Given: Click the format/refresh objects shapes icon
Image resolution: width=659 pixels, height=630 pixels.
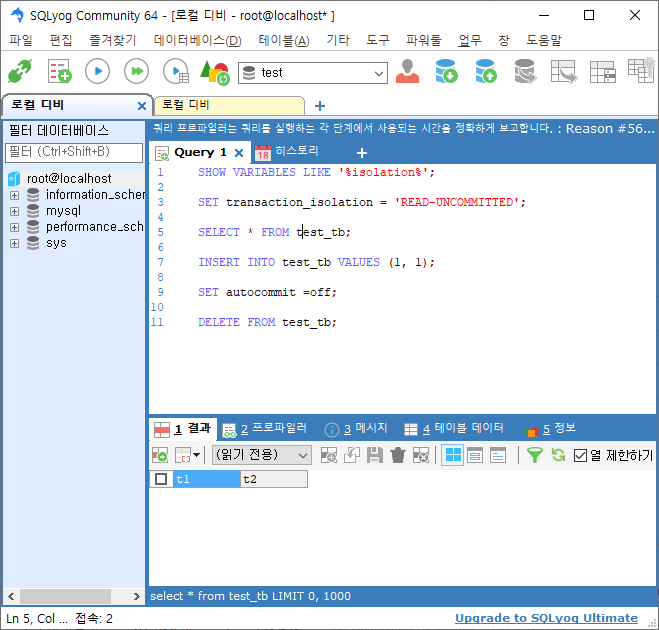Looking at the screenshot, I should [x=215, y=72].
